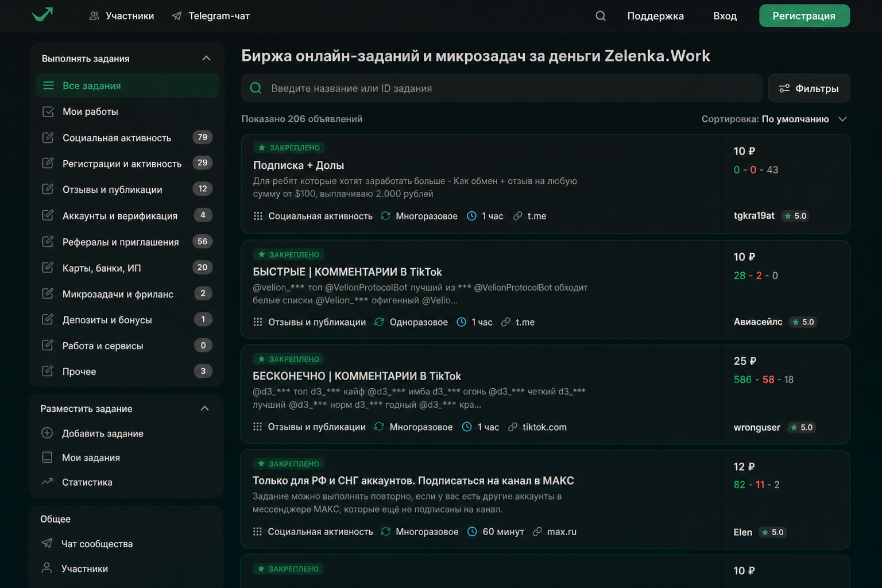Select the Все задания menu item
This screenshot has width=882, height=588.
pyautogui.click(x=127, y=86)
